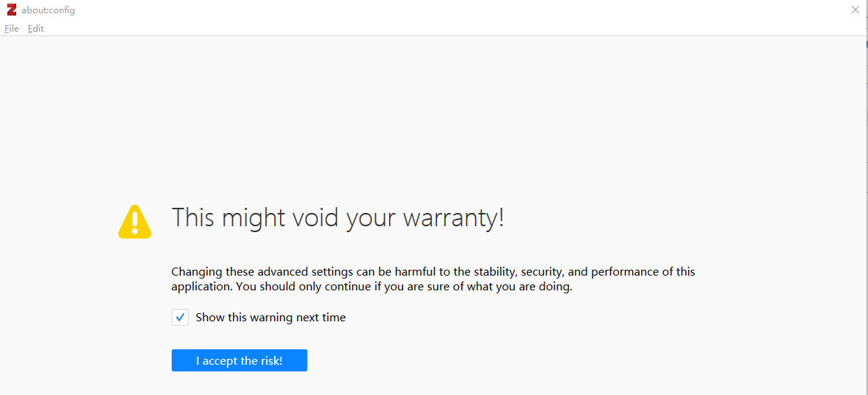The height and width of the screenshot is (395, 868).
Task: Click the empty menu bar space beside Edit
Action: (x=443, y=28)
